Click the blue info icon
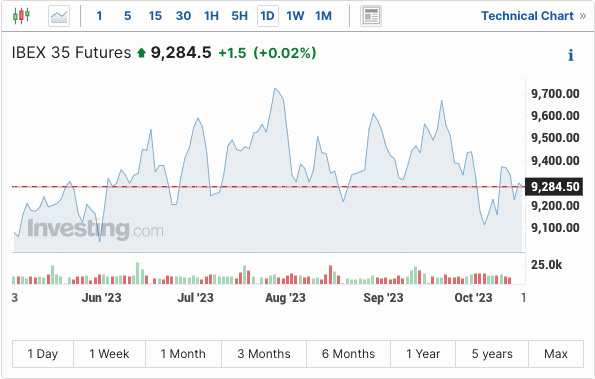Image resolution: width=595 pixels, height=379 pixels. point(571,55)
